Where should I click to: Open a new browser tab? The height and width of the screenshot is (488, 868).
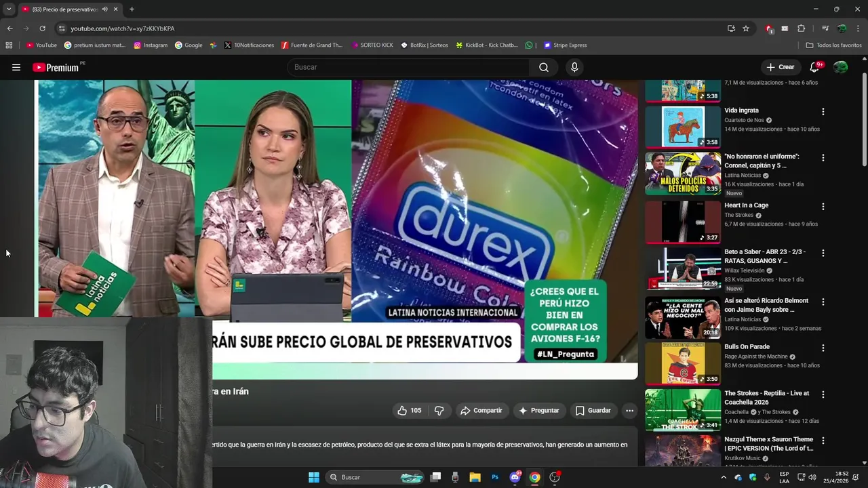pos(132,9)
